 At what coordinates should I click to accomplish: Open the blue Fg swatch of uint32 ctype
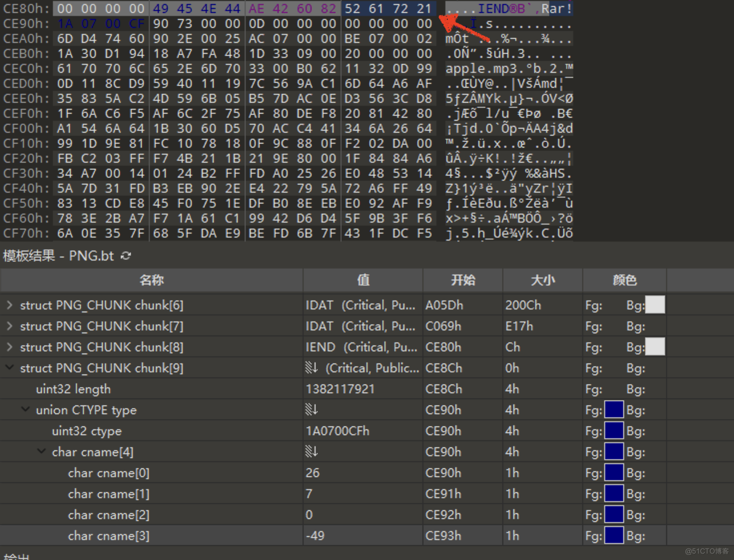click(614, 431)
